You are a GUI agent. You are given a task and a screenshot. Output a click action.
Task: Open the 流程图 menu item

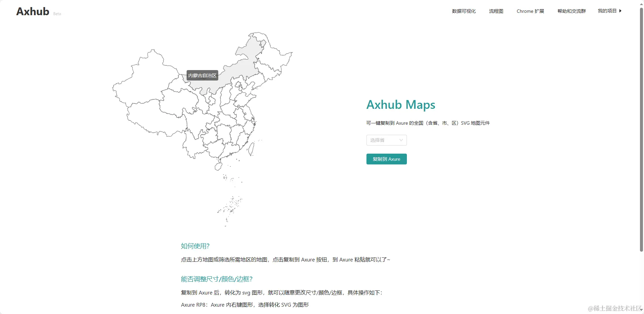pyautogui.click(x=496, y=11)
